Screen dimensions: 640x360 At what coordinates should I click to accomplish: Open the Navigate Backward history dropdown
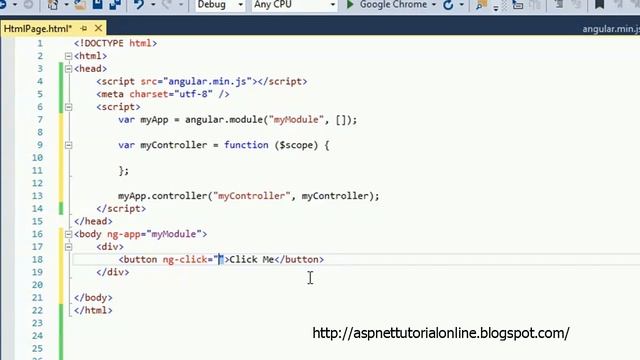pos(15,4)
